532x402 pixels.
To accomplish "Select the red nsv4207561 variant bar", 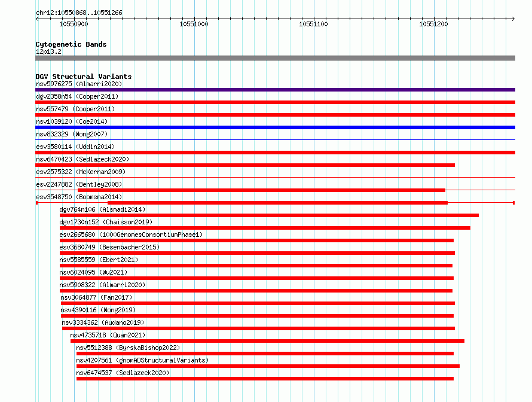I will click(x=268, y=366).
